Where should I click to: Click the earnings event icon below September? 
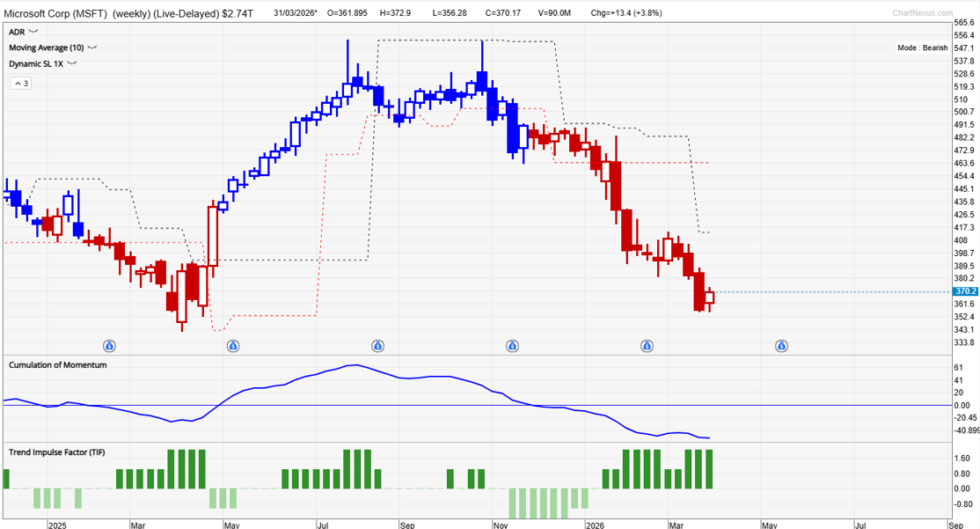[x=377, y=346]
